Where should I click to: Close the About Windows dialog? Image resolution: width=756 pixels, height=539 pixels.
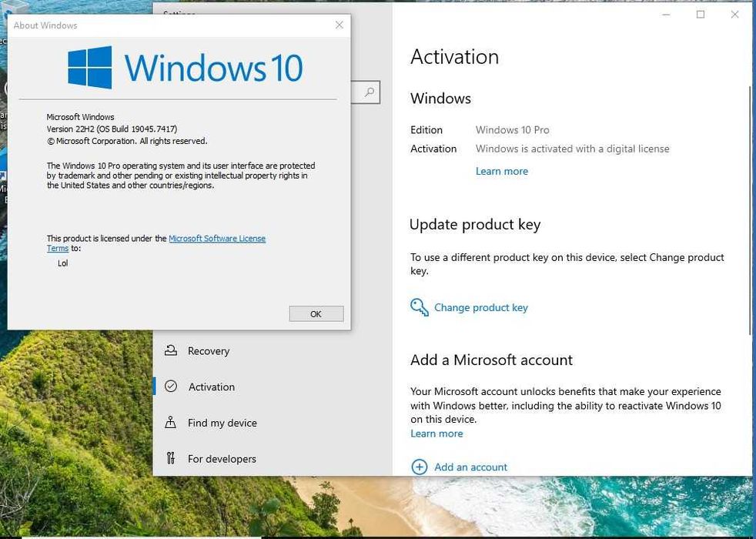[340, 25]
